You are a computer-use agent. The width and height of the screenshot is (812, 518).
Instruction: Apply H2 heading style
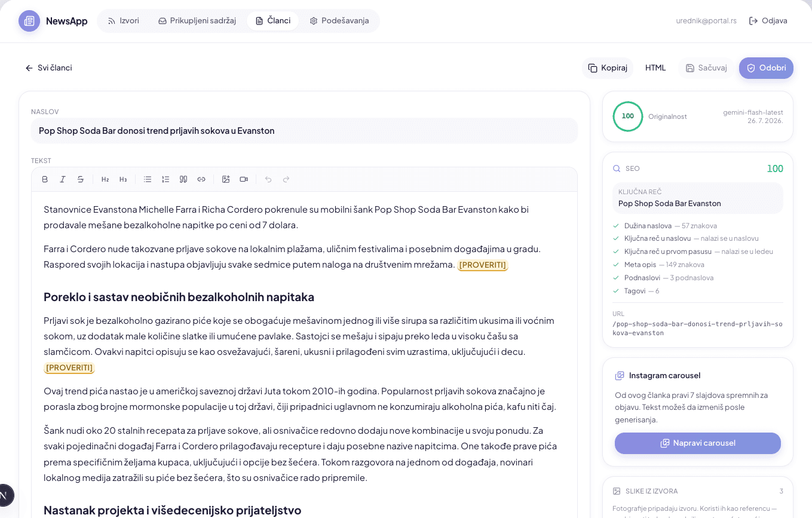click(x=105, y=179)
